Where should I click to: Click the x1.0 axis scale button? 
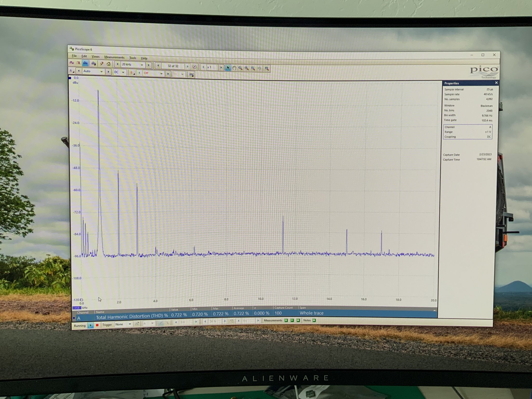pyautogui.click(x=77, y=308)
